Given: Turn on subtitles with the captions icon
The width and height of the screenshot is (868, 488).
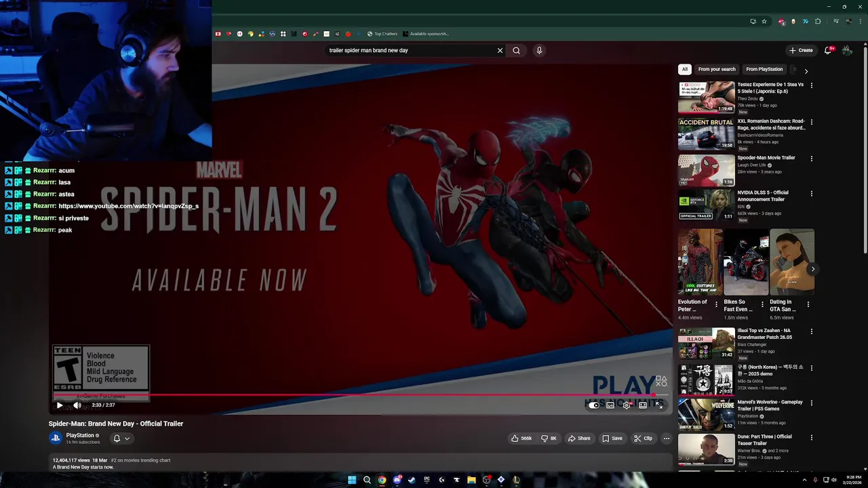Looking at the screenshot, I should [x=610, y=405].
